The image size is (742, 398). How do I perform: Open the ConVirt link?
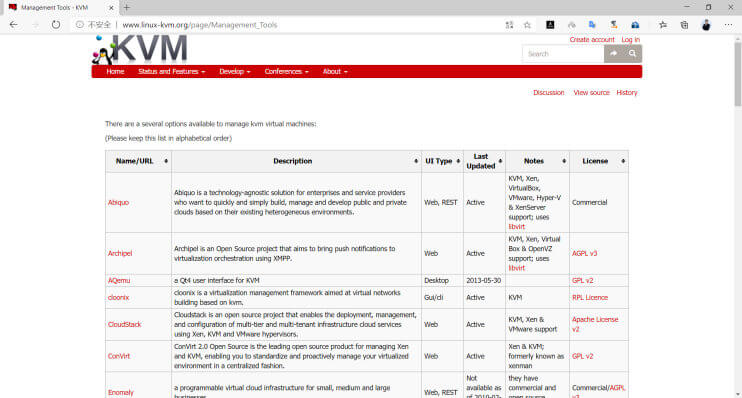(119, 356)
